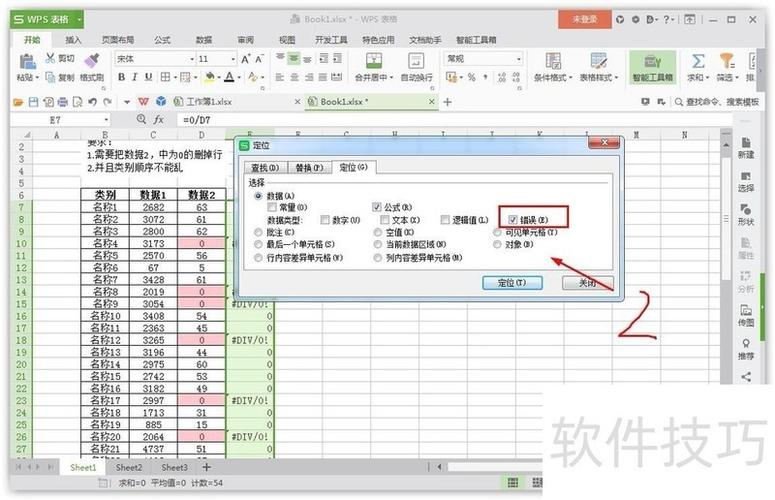Toggle Italic formatting
The width and height of the screenshot is (775, 500).
(x=134, y=77)
